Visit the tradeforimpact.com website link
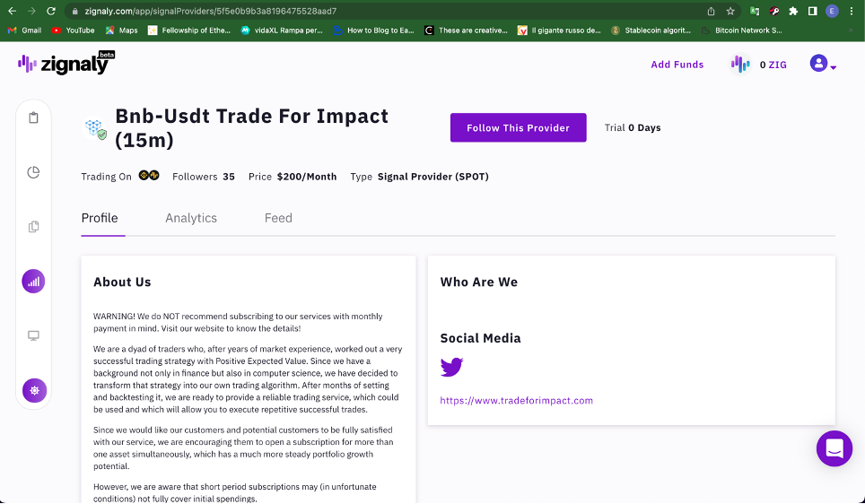 pyautogui.click(x=516, y=400)
